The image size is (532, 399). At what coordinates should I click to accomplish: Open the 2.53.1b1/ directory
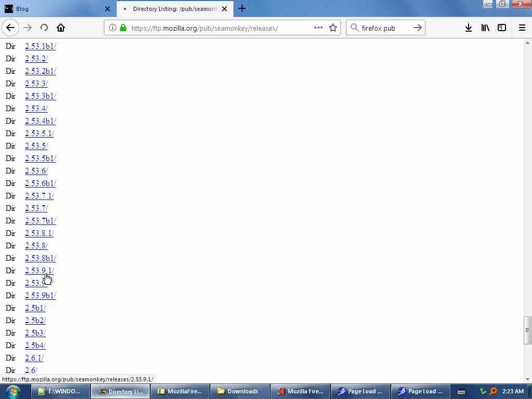tap(41, 46)
